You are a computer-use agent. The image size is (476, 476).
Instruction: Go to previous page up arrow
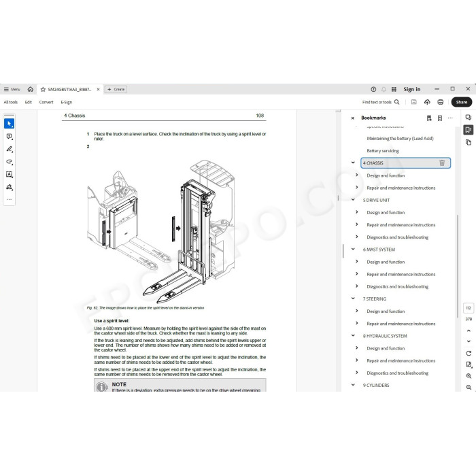pos(469,330)
